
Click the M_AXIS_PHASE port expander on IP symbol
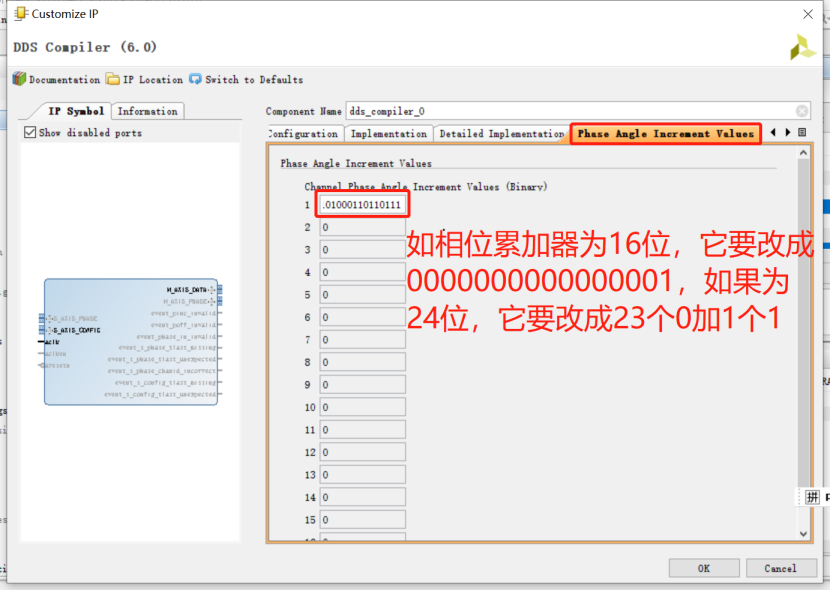[x=213, y=302]
